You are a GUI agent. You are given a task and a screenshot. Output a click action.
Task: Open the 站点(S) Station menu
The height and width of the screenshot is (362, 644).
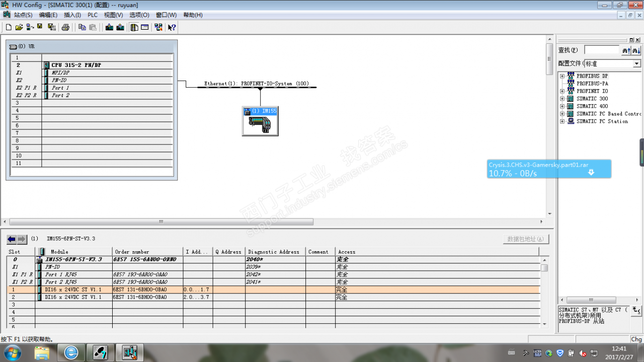coord(23,15)
